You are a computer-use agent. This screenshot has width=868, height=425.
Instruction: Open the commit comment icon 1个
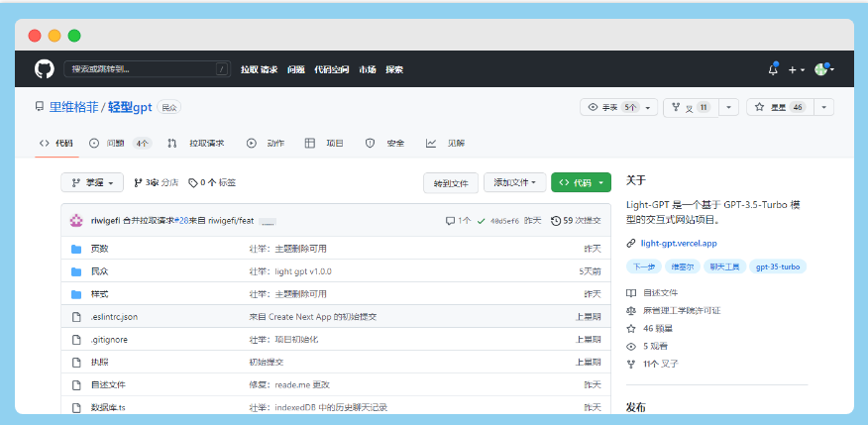coord(459,221)
